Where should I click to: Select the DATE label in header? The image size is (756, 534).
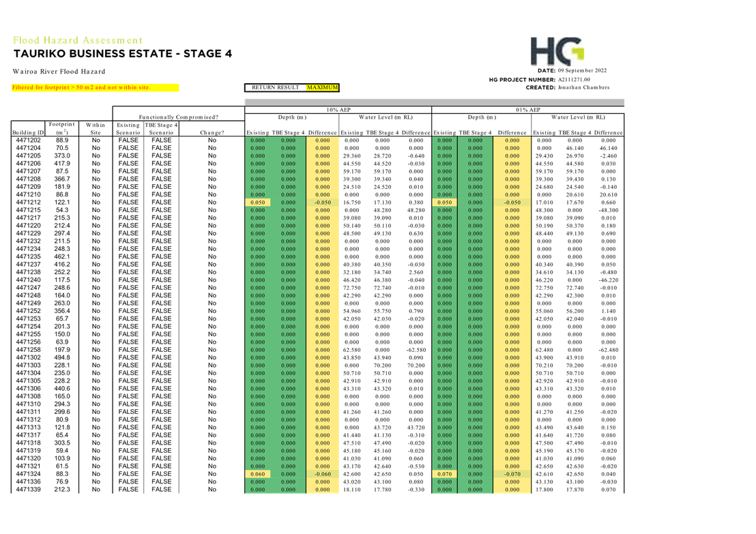(547, 71)
